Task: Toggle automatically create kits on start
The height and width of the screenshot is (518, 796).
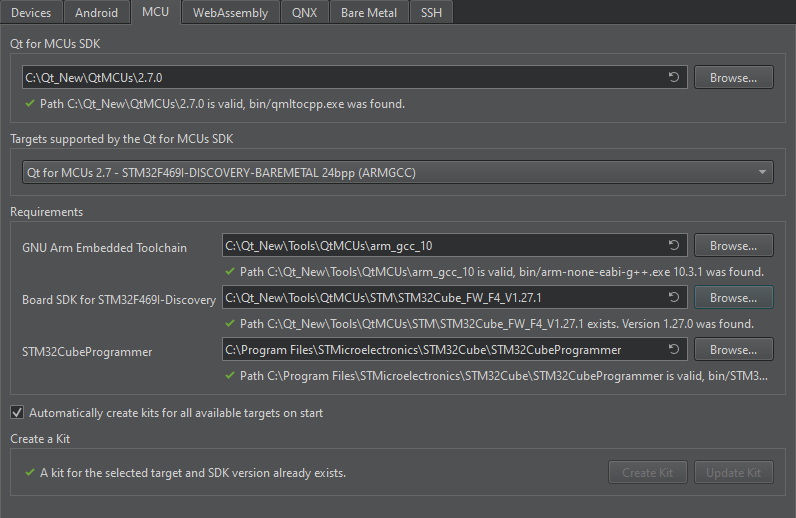Action: tap(17, 412)
